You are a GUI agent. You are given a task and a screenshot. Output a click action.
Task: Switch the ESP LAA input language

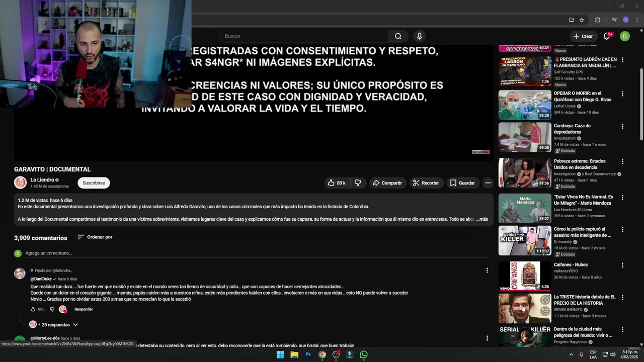(593, 354)
